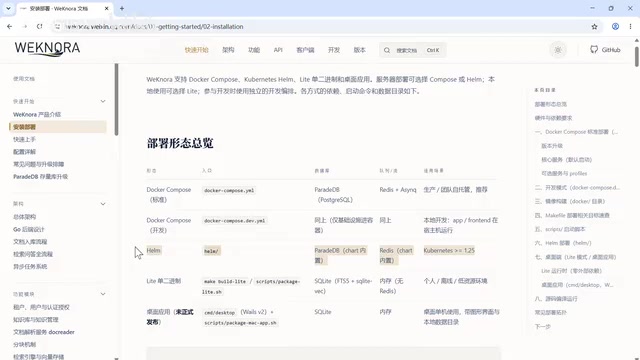Screen dimensions: 640x360
Task: Jump to 八、源码编译运行 in outline
Action: click(556, 298)
